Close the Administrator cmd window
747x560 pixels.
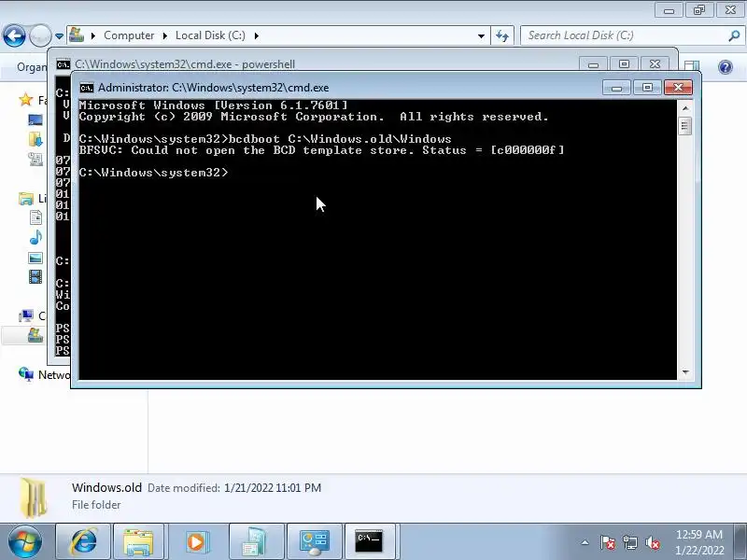678,88
